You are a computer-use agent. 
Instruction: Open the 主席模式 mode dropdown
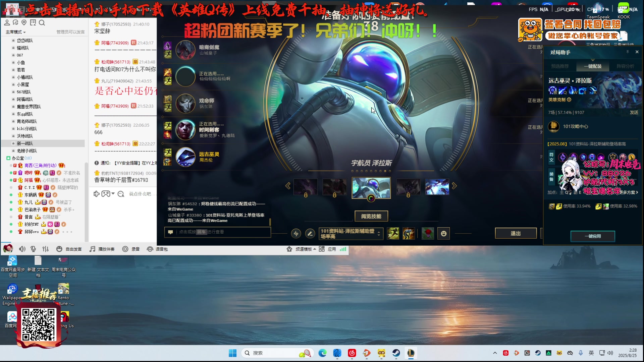(x=15, y=32)
